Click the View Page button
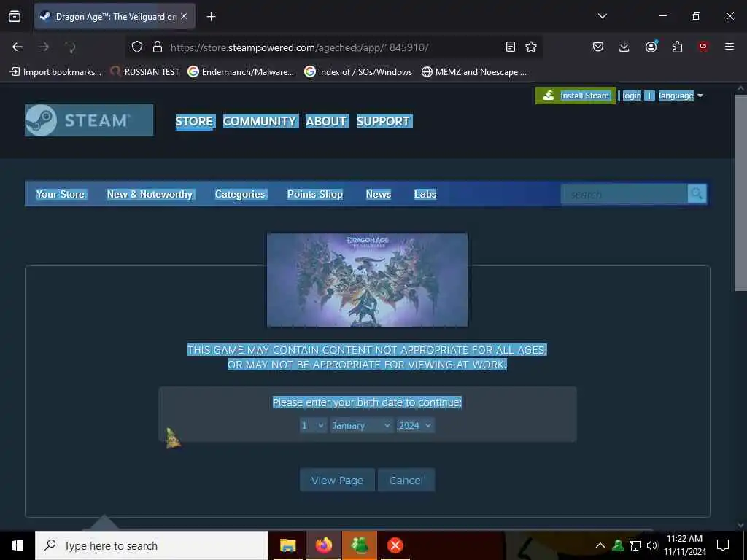 point(337,480)
